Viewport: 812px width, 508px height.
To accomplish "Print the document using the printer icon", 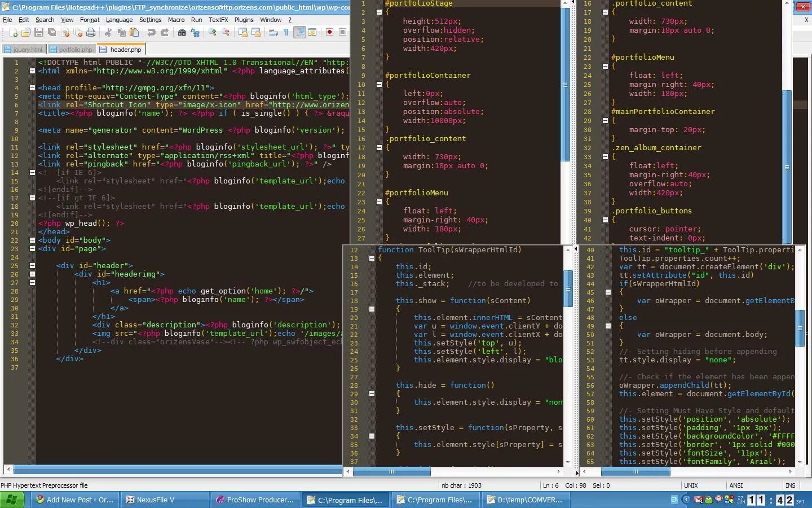I will [x=91, y=32].
